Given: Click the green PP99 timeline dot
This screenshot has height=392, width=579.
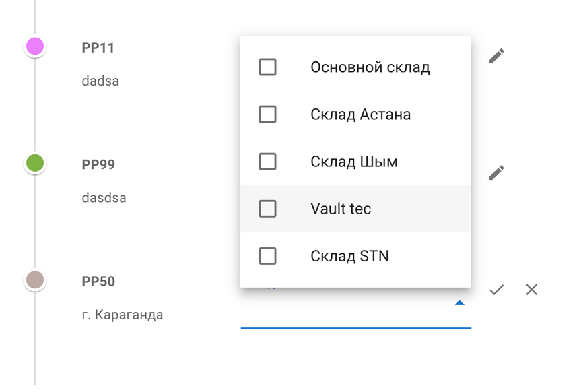Looking at the screenshot, I should [x=34, y=163].
